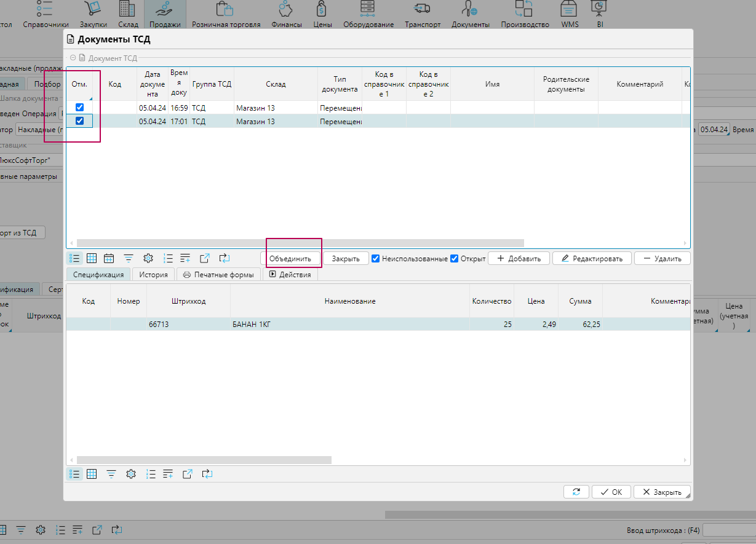756x544 pixels.
Task: Toggle the Открыт checkbox
Action: [x=455, y=259]
